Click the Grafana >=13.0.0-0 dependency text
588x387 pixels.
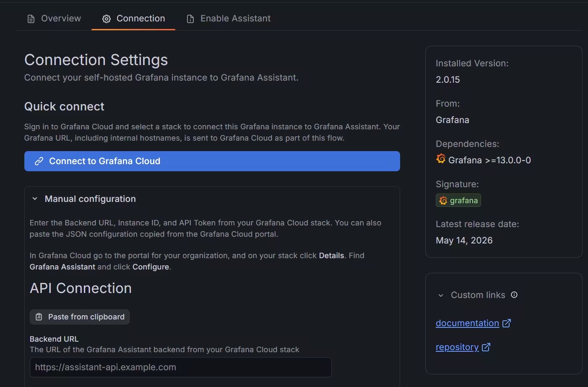[x=489, y=160]
